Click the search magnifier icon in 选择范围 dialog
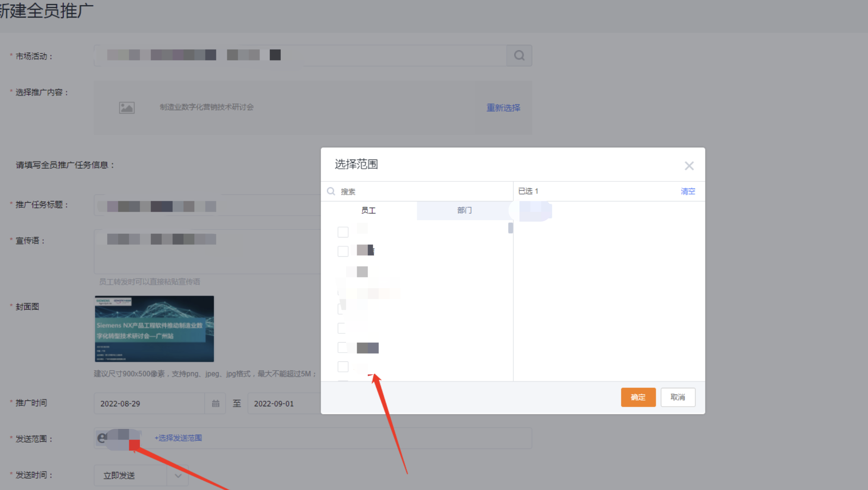 tap(331, 191)
